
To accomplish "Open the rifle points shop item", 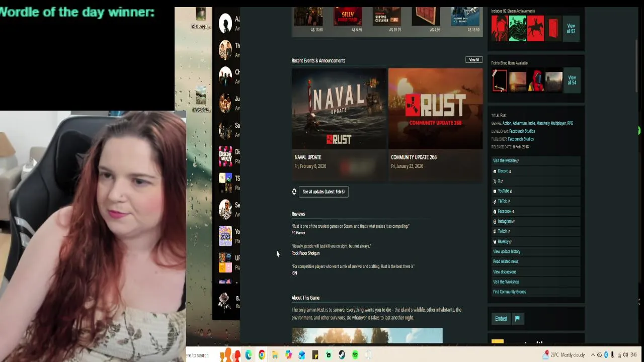I will pos(500,80).
